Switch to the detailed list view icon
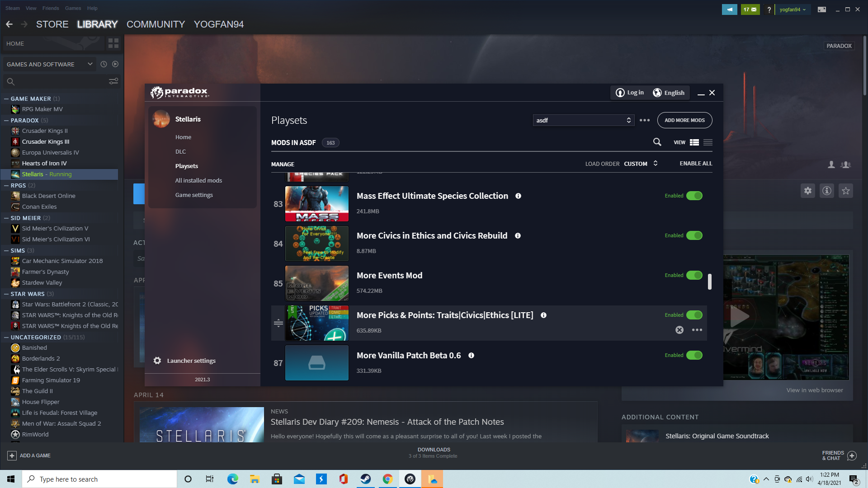This screenshot has width=868, height=488. pyautogui.click(x=694, y=142)
